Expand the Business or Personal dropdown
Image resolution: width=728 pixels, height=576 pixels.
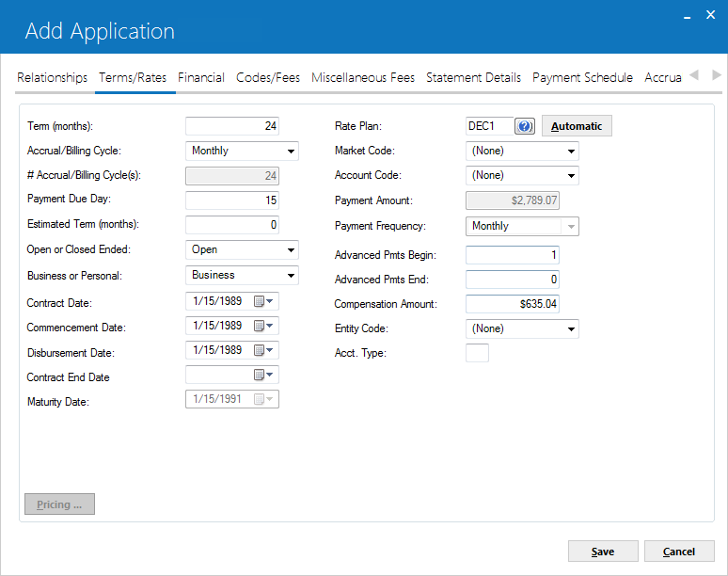click(291, 275)
